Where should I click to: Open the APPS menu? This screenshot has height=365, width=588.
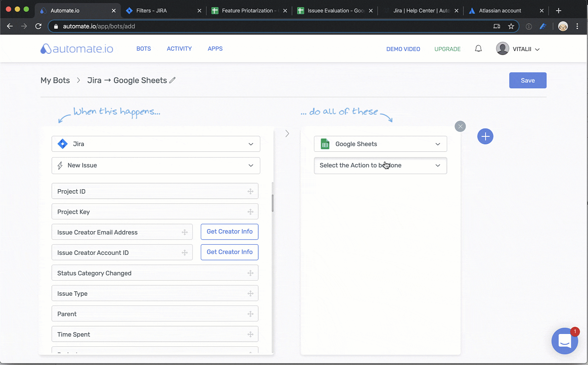click(215, 49)
